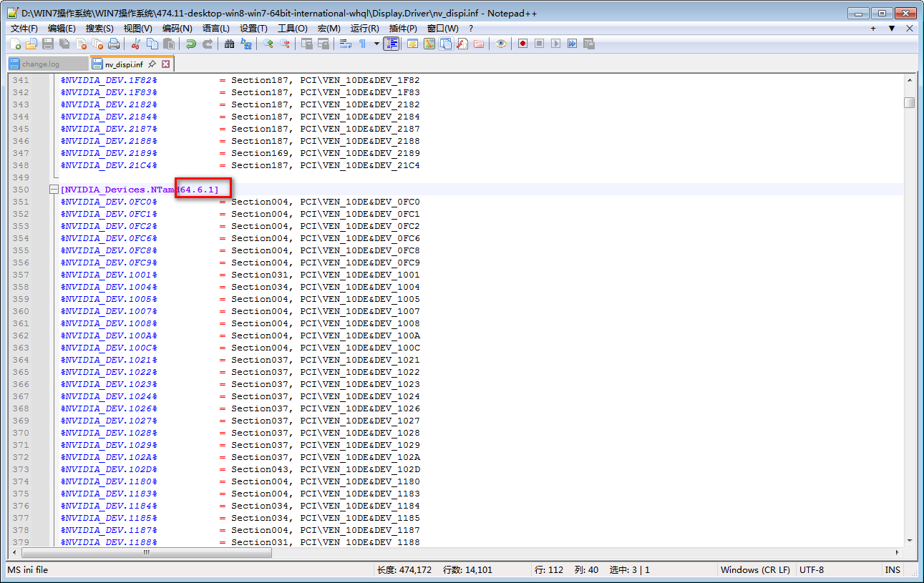
Task: Cut selection with the scissors icon
Action: pyautogui.click(x=135, y=44)
